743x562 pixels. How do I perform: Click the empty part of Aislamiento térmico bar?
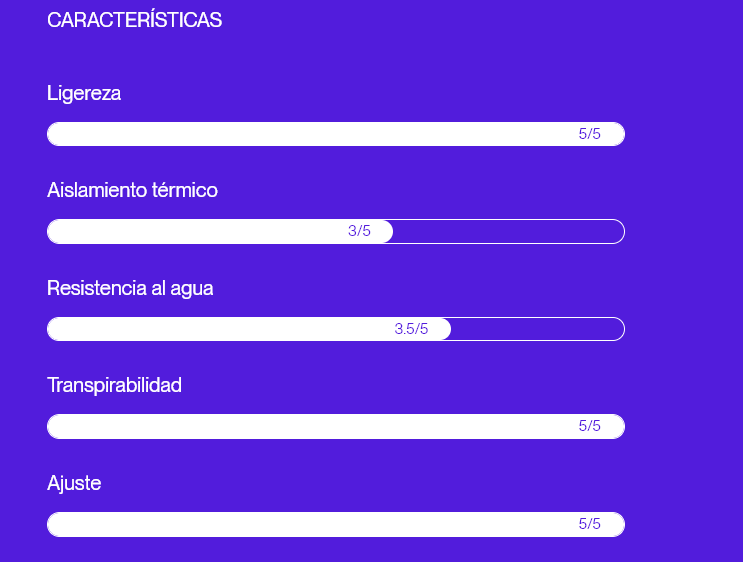click(x=508, y=231)
